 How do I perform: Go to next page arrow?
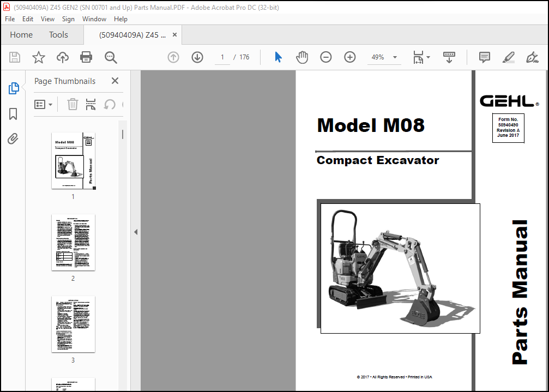pos(197,57)
